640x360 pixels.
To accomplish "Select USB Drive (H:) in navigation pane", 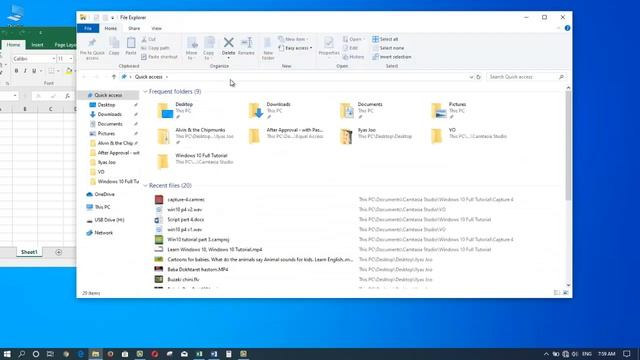I will (x=109, y=220).
